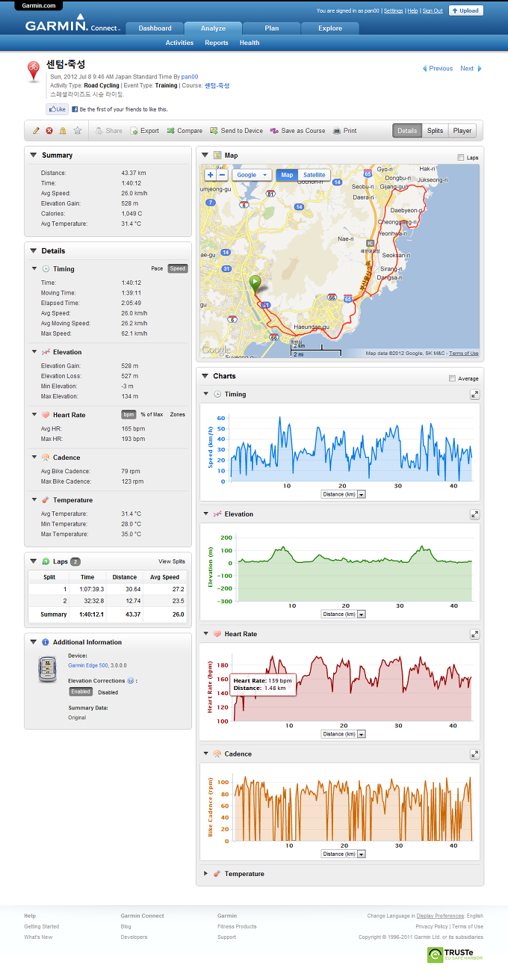This screenshot has height=980, width=508.
Task: Click the pan00 author link
Action: (x=189, y=77)
